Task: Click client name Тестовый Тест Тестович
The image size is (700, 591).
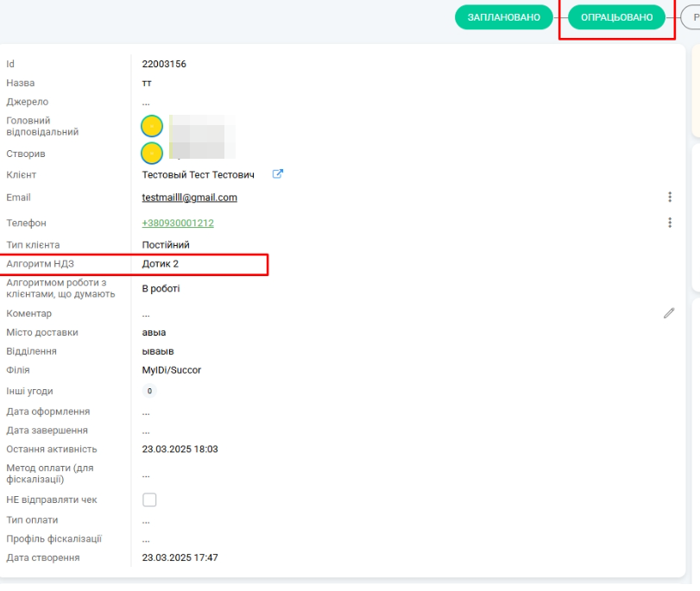Action: pyautogui.click(x=199, y=175)
